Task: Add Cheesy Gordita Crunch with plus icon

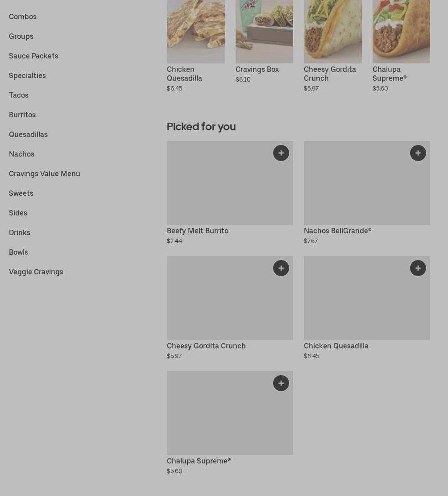Action: coord(281,268)
